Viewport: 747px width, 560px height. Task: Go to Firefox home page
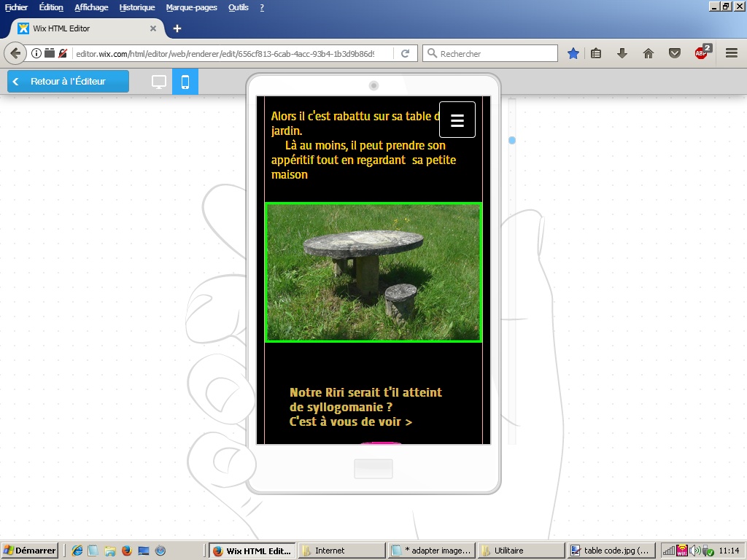point(649,53)
